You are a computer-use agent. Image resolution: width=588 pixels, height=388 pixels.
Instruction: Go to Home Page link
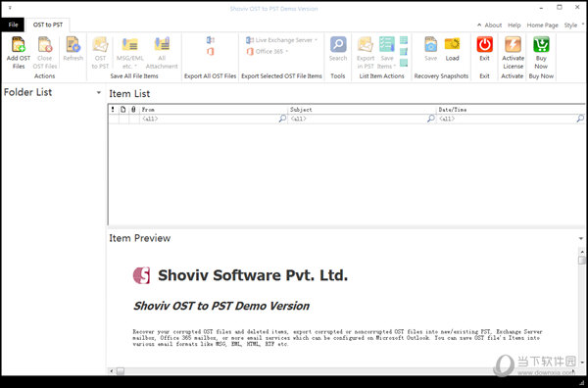[x=542, y=25]
